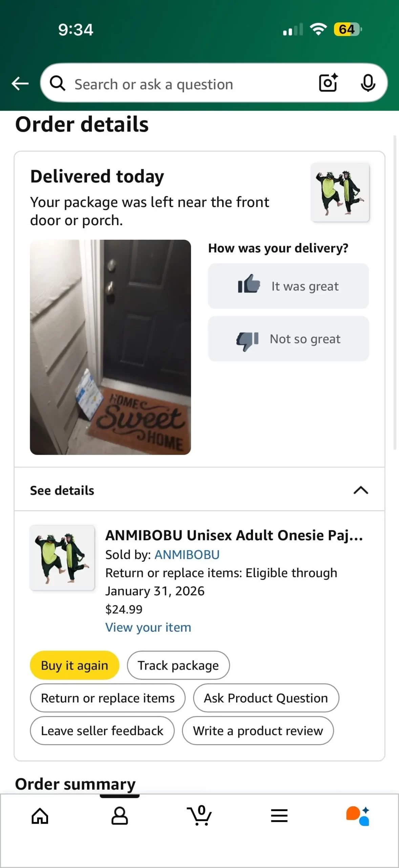Viewport: 399px width, 868px height.
Task: Tap Write a product review
Action: (258, 731)
